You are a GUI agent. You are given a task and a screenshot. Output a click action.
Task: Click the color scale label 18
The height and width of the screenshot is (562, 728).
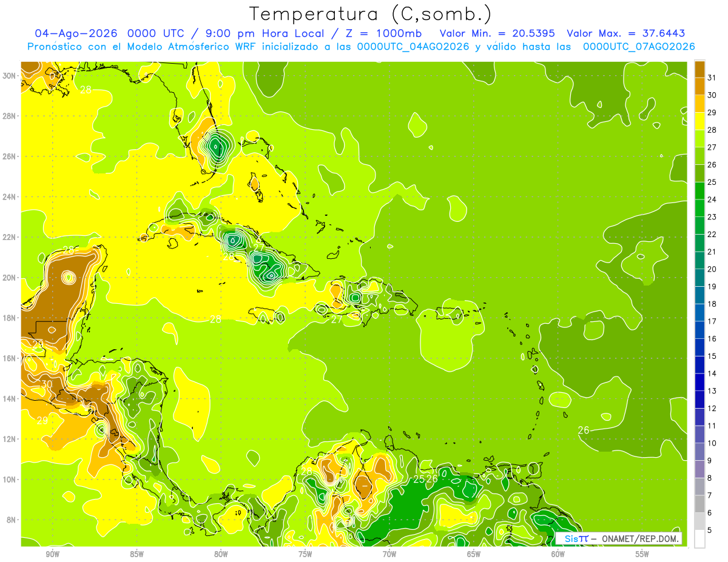tap(712, 304)
